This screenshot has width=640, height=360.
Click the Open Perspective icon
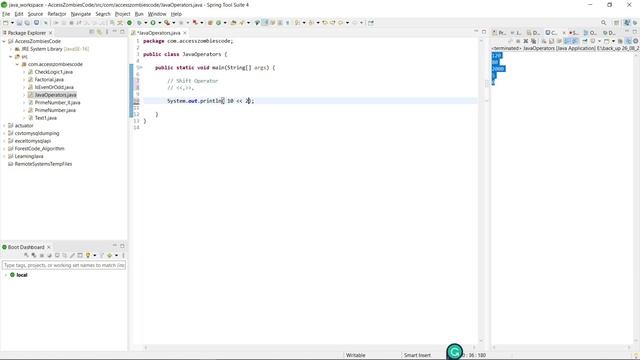(616, 23)
